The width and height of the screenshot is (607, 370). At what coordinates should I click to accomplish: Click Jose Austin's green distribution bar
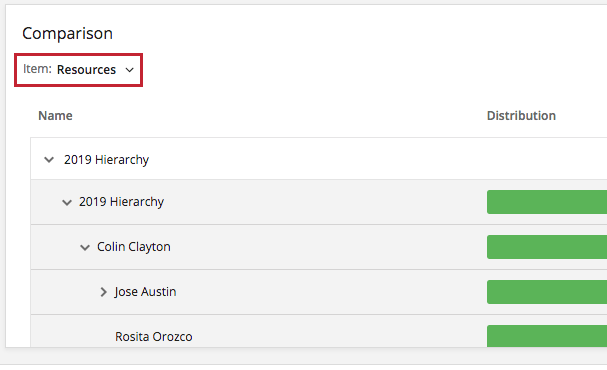(547, 292)
